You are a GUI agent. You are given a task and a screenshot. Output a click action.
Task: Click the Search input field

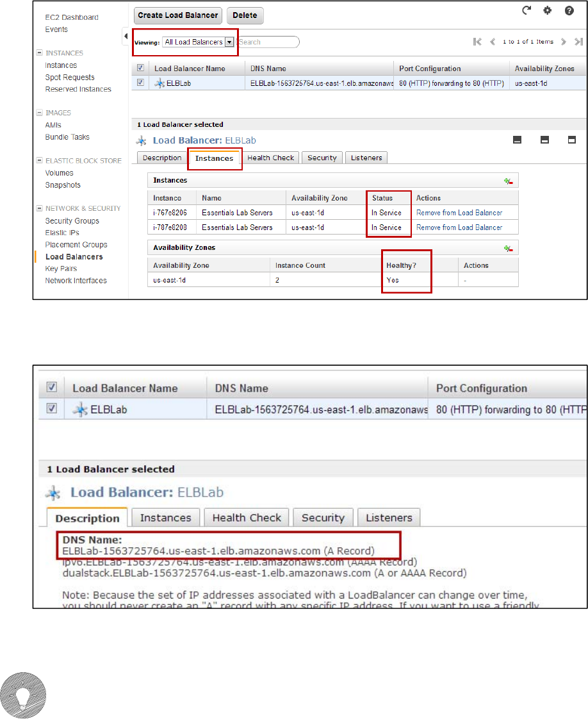tap(268, 42)
